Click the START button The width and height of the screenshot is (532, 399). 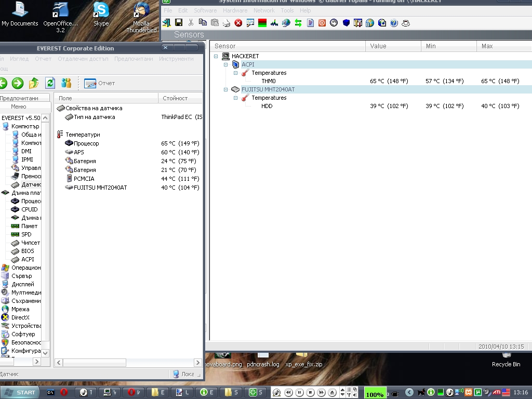(20, 393)
